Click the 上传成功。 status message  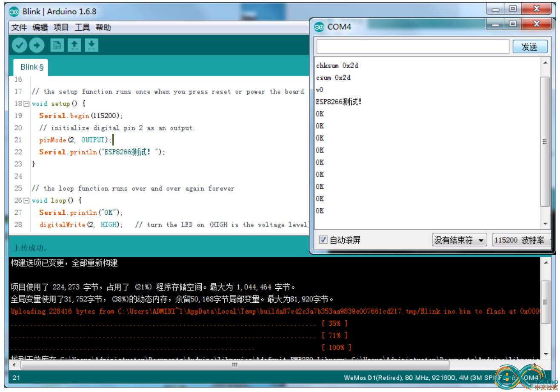coord(31,248)
